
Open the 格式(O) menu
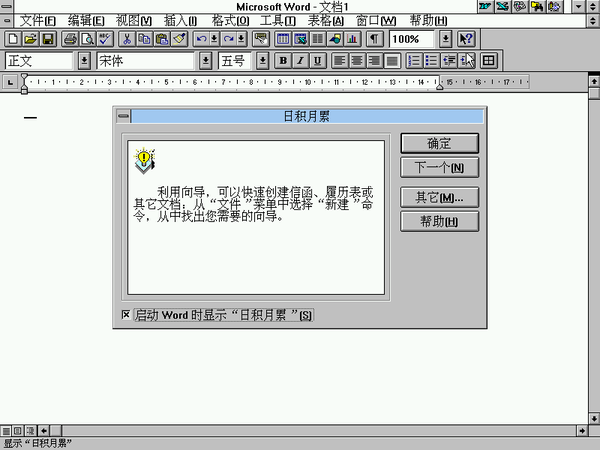230,20
